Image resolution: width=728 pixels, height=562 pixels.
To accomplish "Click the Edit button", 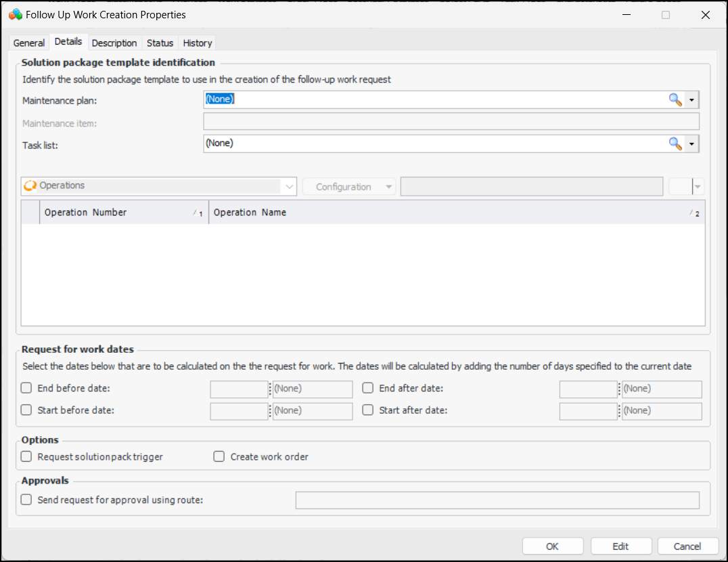I will 620,546.
